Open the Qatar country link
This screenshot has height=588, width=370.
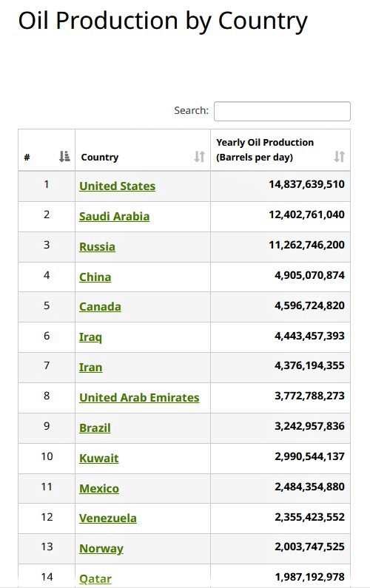tap(95, 579)
